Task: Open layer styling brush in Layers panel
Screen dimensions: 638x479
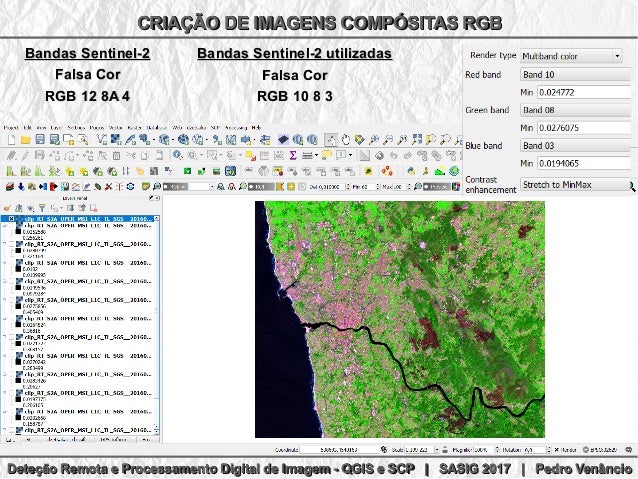Action: pos(7,208)
